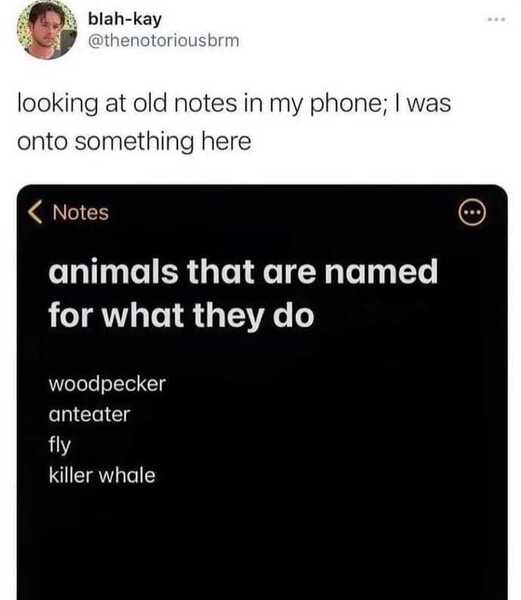Click the phrase "onto something here"
Screen dimensions: 521x600
134,142
